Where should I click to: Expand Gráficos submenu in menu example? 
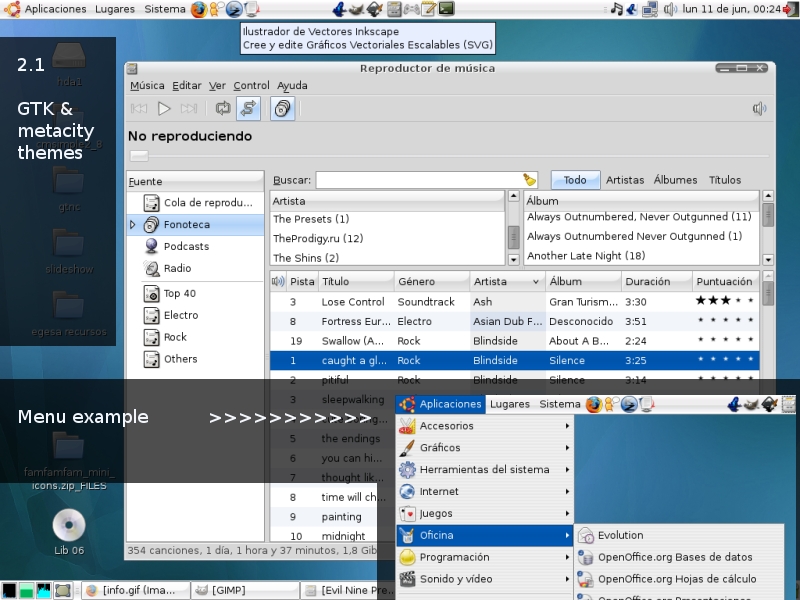pyautogui.click(x=485, y=448)
